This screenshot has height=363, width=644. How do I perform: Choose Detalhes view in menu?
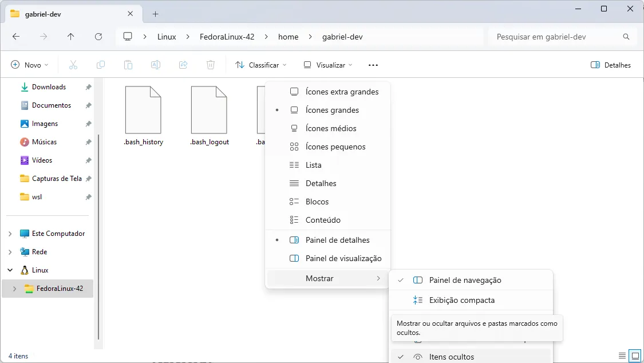tap(328, 184)
